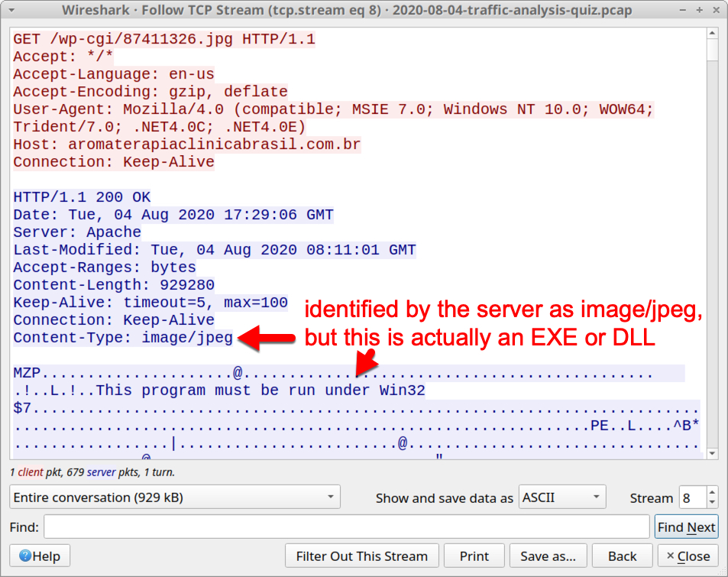Image resolution: width=728 pixels, height=577 pixels.
Task: Click the Back button
Action: 622,556
